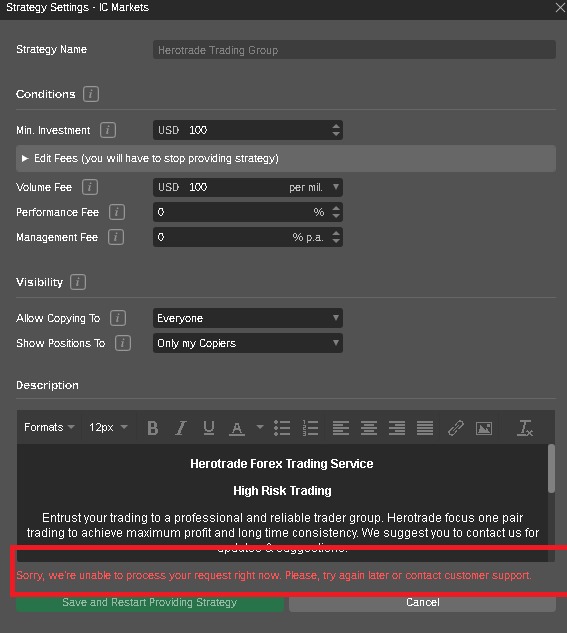The width and height of the screenshot is (567, 633).
Task: Expand the Edit Fees section
Action: point(286,158)
